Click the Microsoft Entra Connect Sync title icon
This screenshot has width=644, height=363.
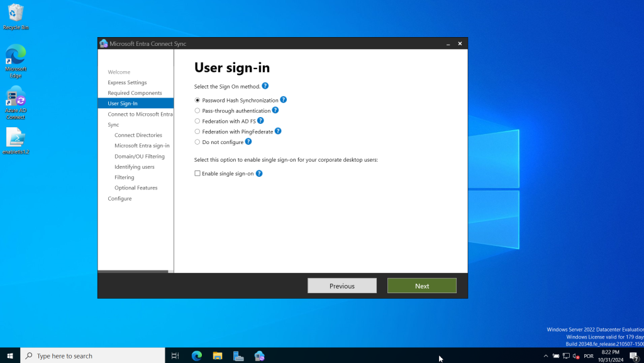pos(104,43)
